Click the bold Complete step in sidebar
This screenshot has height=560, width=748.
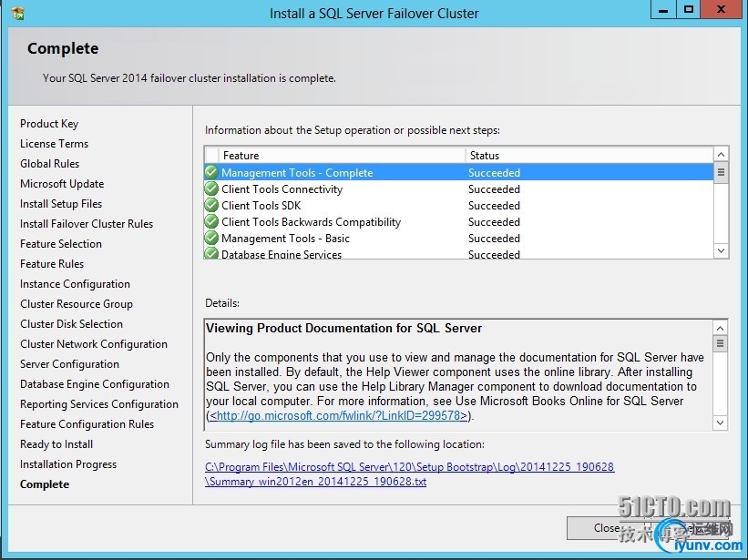(x=45, y=484)
